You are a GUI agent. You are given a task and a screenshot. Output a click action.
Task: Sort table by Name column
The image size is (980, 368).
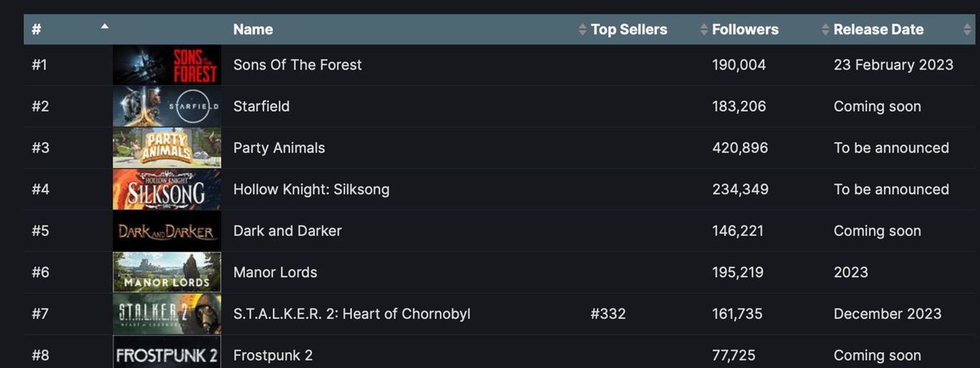[253, 29]
